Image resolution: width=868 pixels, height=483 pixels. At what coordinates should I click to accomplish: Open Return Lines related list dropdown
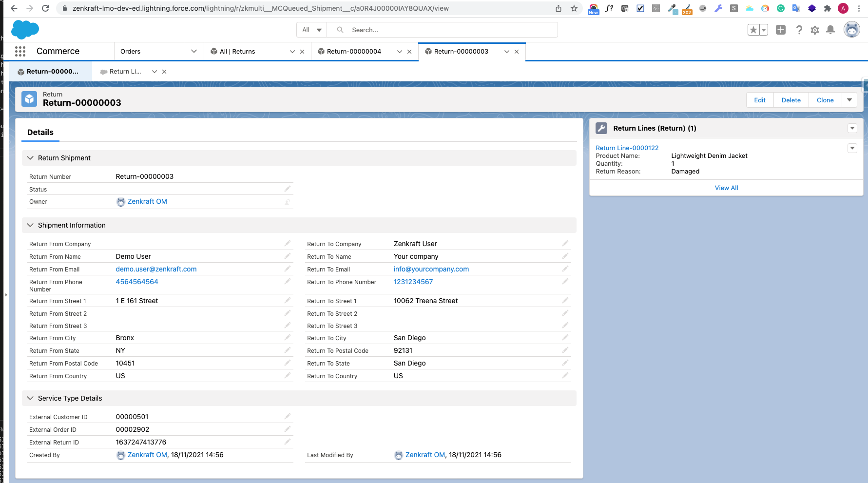pos(852,128)
